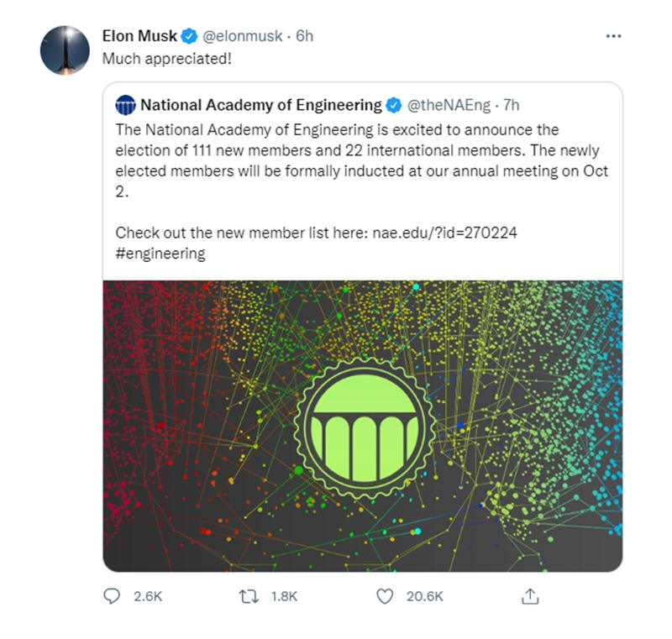Click Elon Musk's blue verified badge
Image resolution: width=672 pixels, height=639 pixels.
[x=191, y=36]
